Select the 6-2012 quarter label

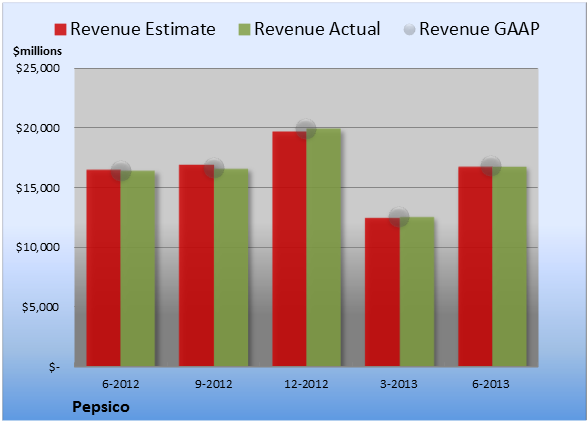click(121, 384)
